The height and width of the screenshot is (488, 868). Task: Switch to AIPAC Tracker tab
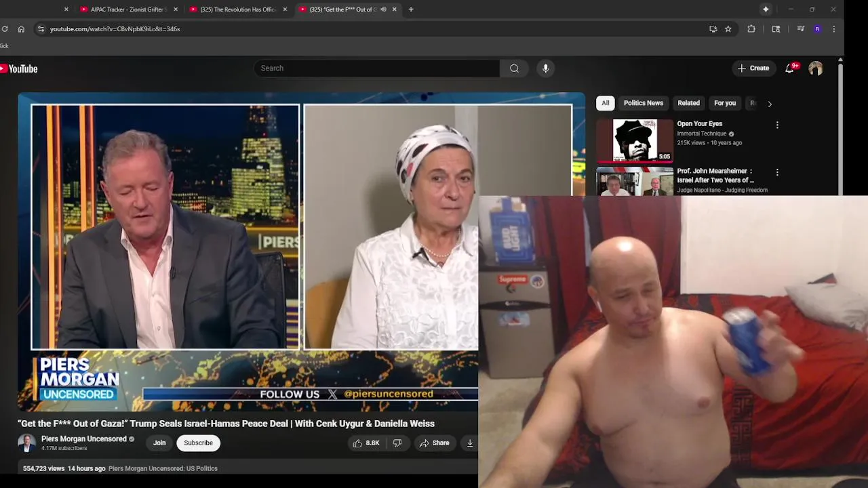pyautogui.click(x=128, y=9)
